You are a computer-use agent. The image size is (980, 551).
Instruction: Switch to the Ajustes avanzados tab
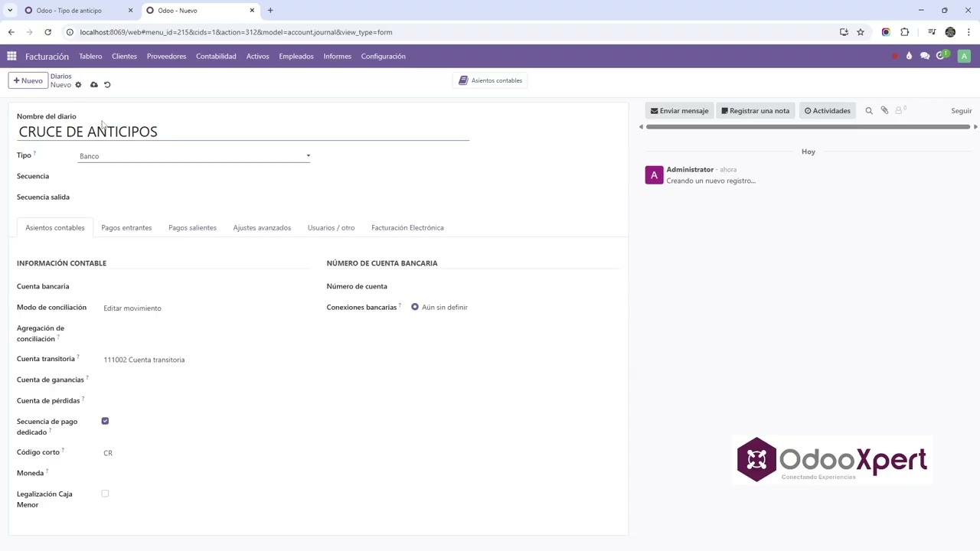point(262,227)
